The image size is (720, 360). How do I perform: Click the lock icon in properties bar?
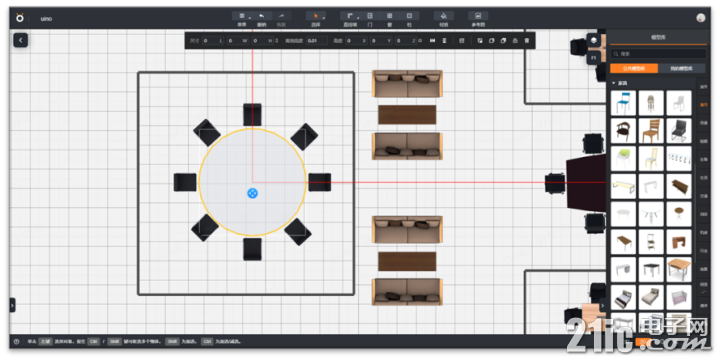coord(515,41)
